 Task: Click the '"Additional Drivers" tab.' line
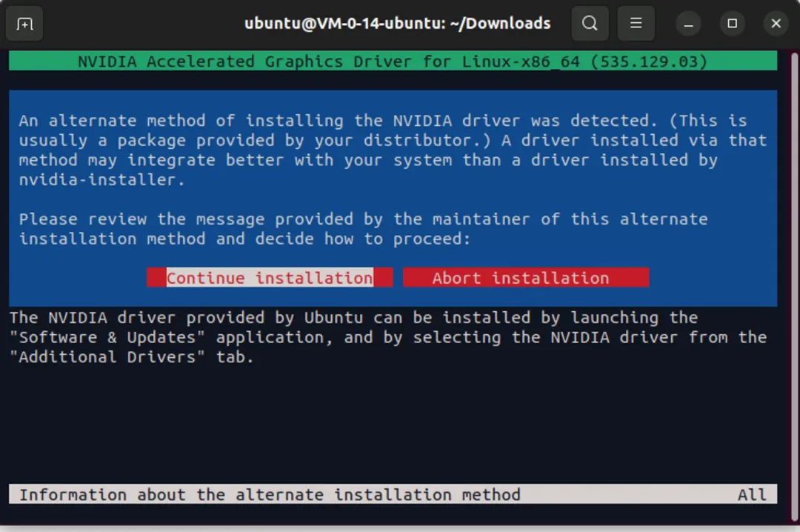pyautogui.click(x=132, y=357)
